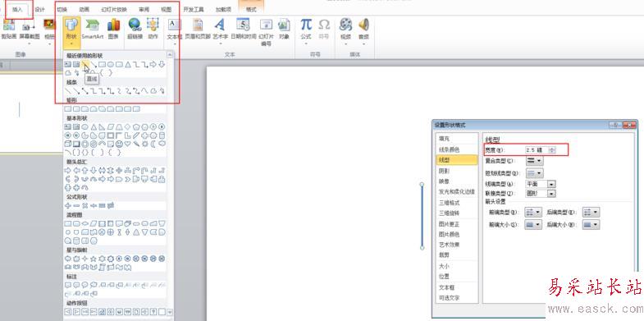
Task: Open the Slide Show (幻灯片放映) tab
Action: point(114,10)
